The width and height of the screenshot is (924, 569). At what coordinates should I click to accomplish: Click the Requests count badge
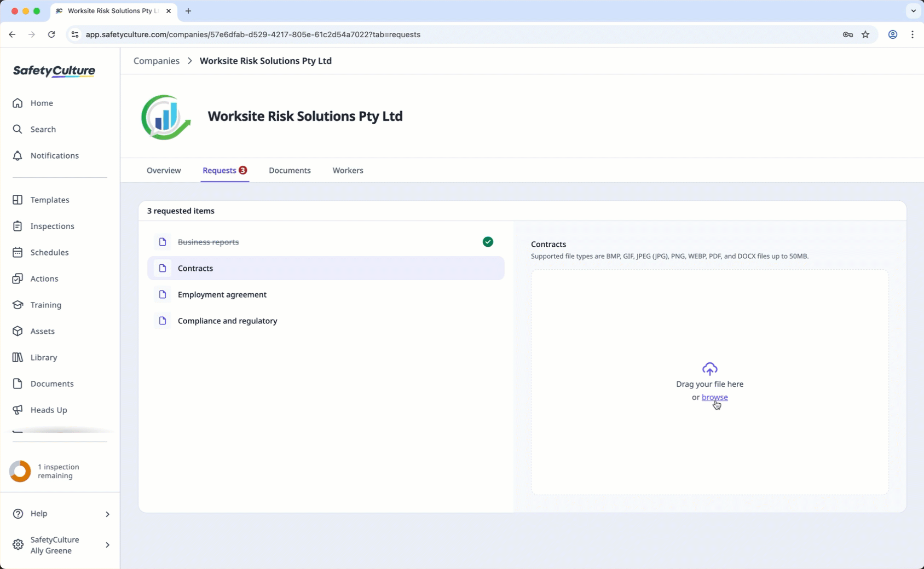click(242, 170)
